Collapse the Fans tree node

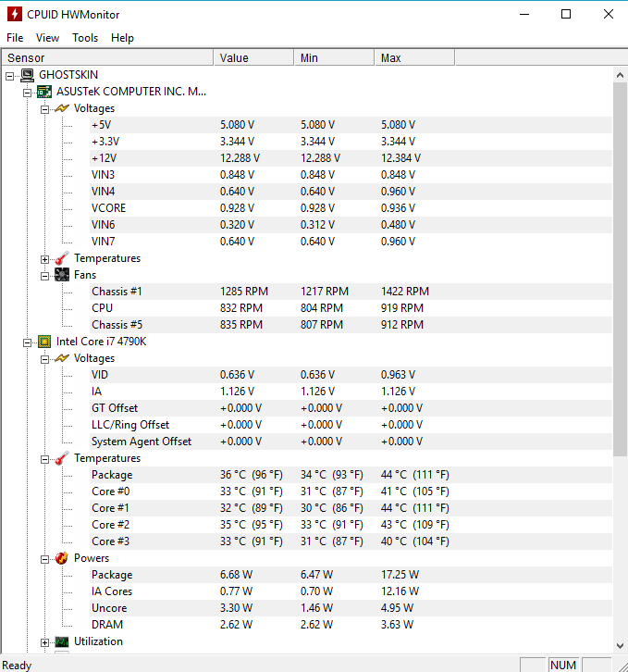click(45, 276)
